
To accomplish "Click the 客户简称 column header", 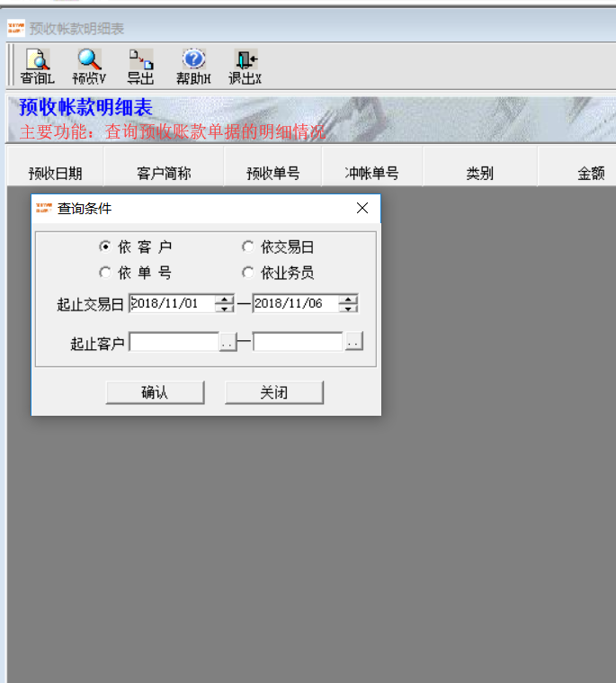I will [x=164, y=166].
